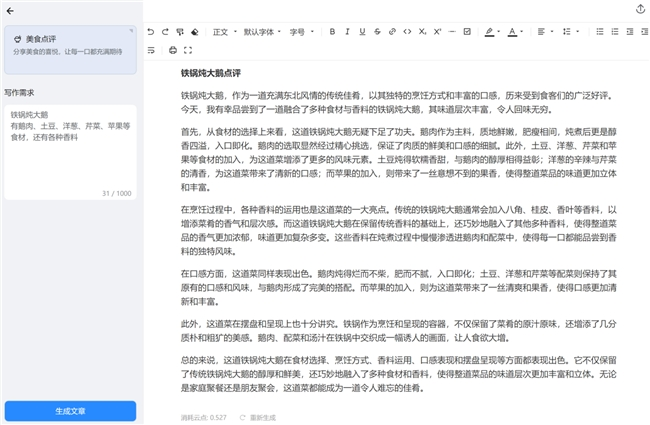650x425 pixels.
Task: Open the 正文 paragraph style dropdown
Action: pos(223,32)
